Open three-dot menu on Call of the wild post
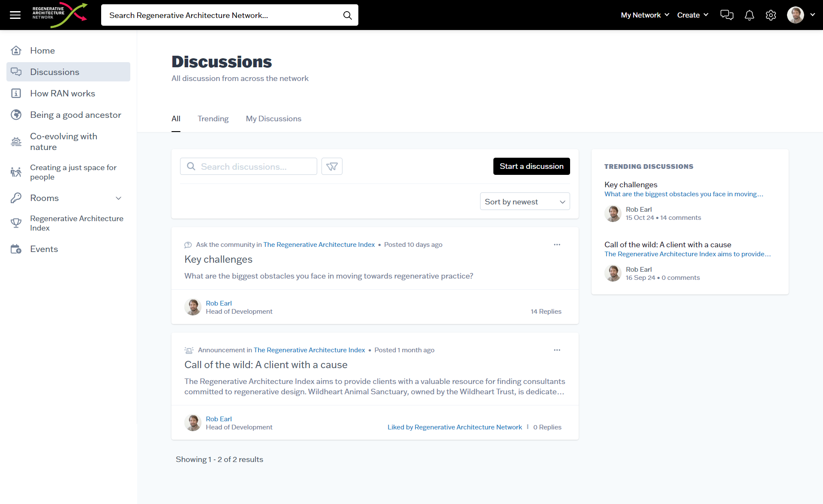Screen dimensions: 823x504 [x=557, y=350]
